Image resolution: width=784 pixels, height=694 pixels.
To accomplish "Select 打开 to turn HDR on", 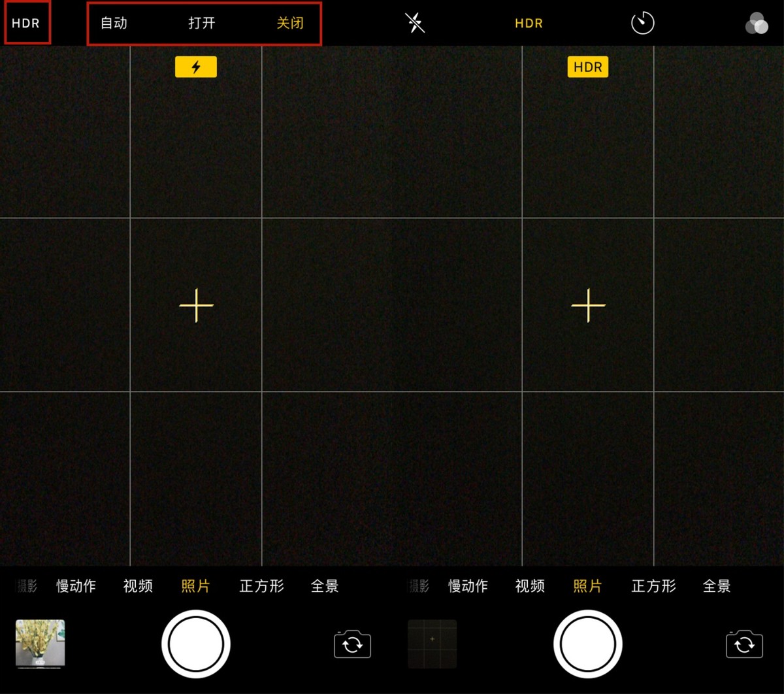I will coord(201,23).
